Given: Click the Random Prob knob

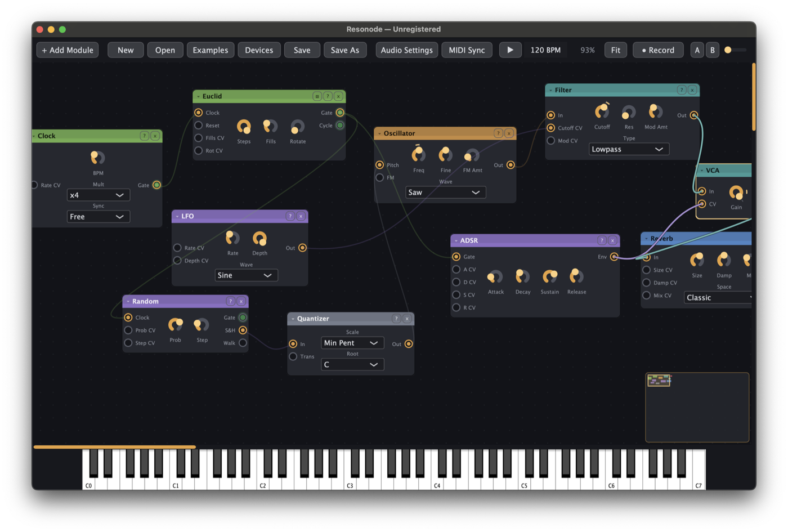Looking at the screenshot, I should [176, 324].
